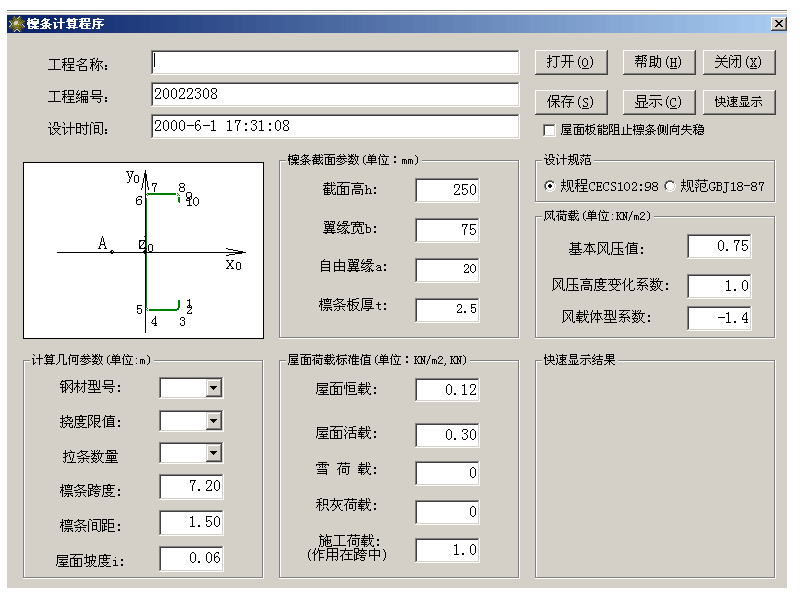The height and width of the screenshot is (600, 800).
Task: Focus the 工程名称 text field
Action: tap(335, 62)
